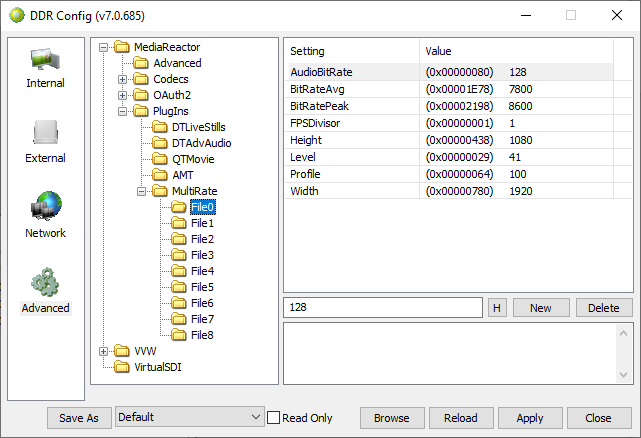Collapse the MultiRate tree node
Image resolution: width=641 pixels, height=438 pixels.
[141, 191]
